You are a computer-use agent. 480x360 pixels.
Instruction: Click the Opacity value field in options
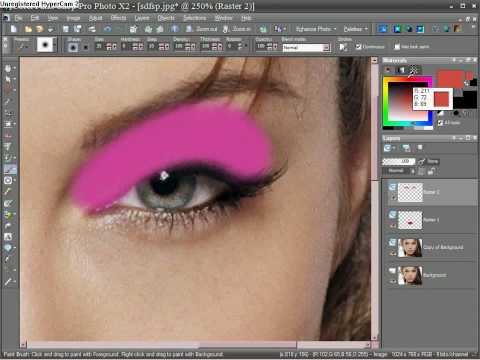pos(260,46)
